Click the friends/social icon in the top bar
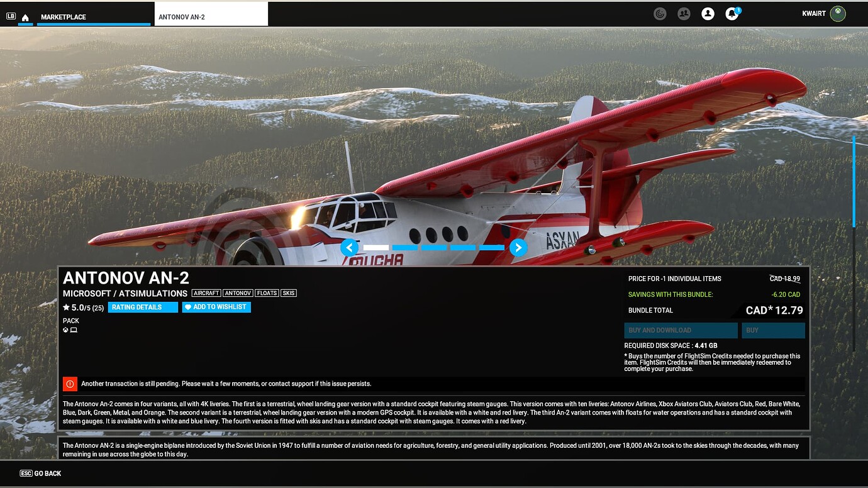 pyautogui.click(x=684, y=13)
